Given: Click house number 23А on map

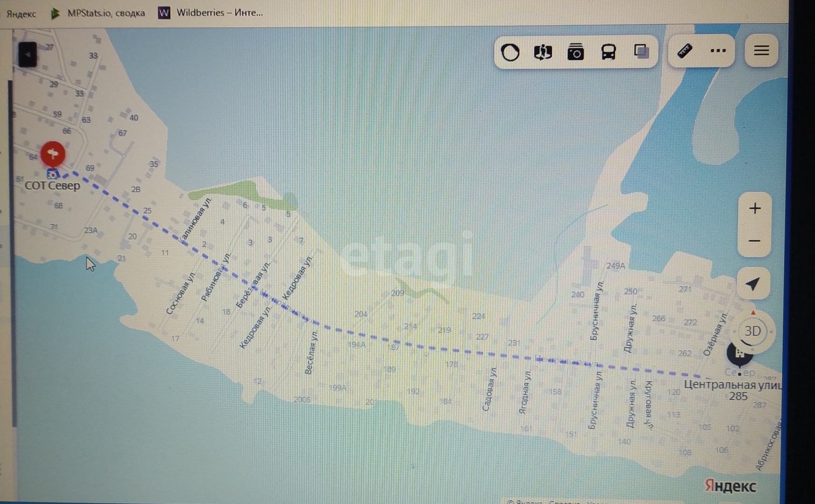Looking at the screenshot, I should coord(91,230).
